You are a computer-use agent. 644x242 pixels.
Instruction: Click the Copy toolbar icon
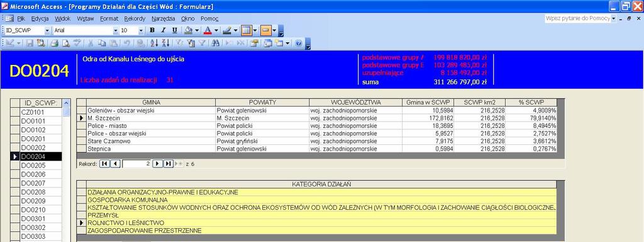tap(102, 43)
